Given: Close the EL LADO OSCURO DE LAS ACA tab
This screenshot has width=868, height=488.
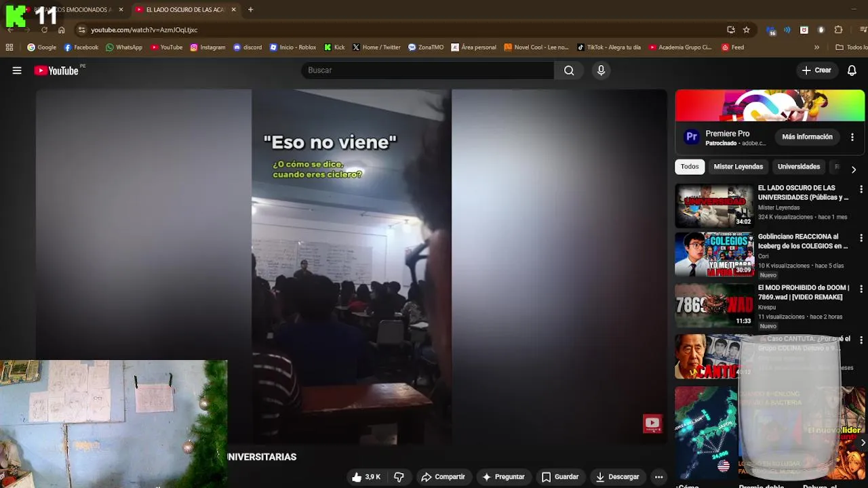Looking at the screenshot, I should (x=233, y=9).
